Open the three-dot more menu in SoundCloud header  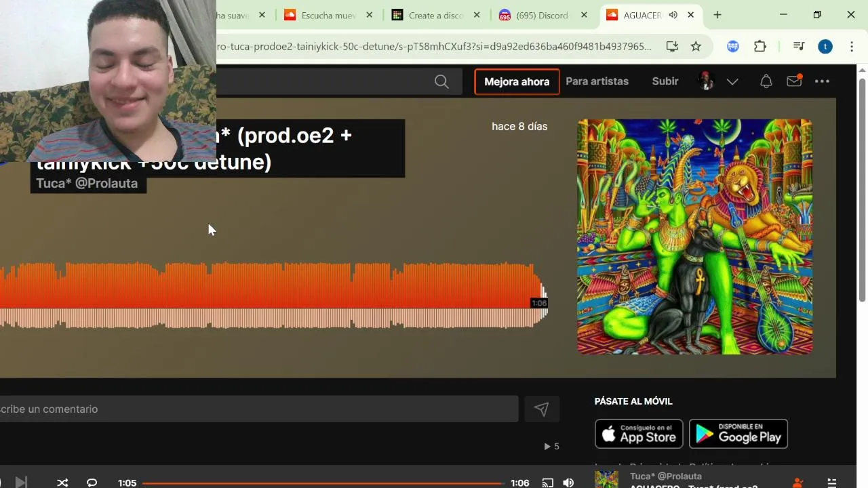(822, 81)
